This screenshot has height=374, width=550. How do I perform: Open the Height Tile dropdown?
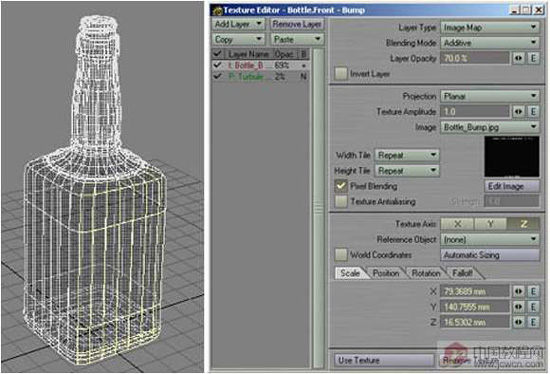[407, 171]
